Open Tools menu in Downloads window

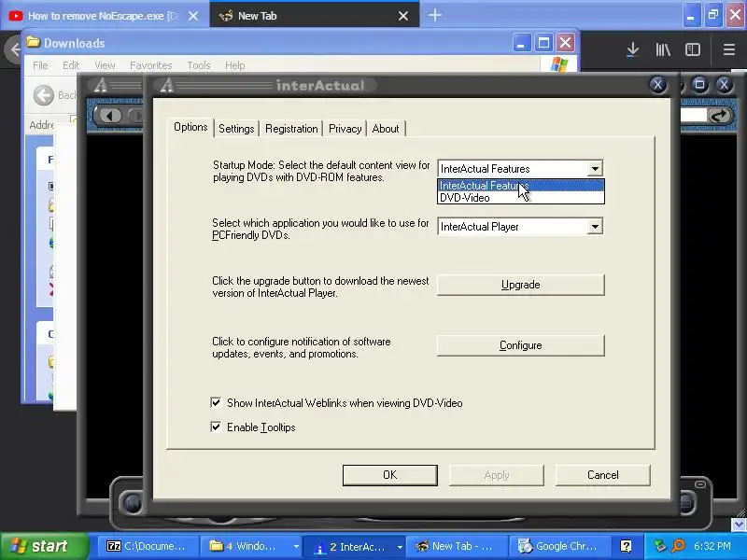click(199, 65)
